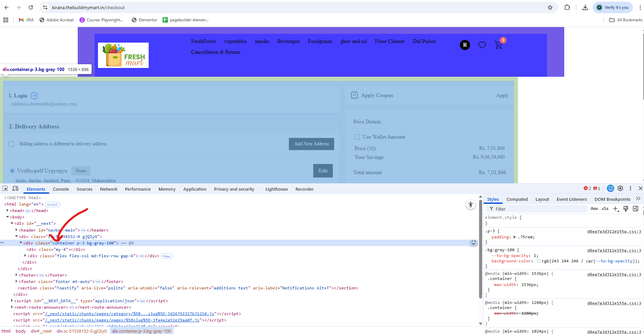Click the Verify it's you profile button
The image size is (644, 334).
(613, 7)
